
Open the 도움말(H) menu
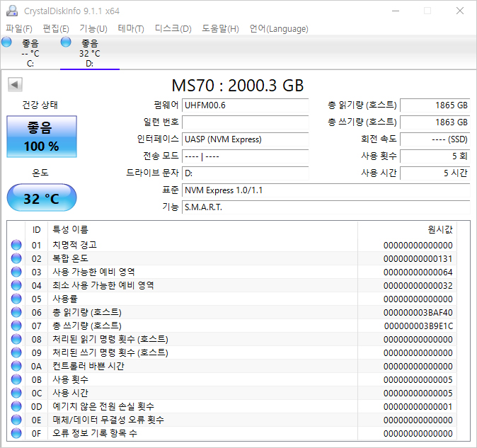click(x=220, y=28)
